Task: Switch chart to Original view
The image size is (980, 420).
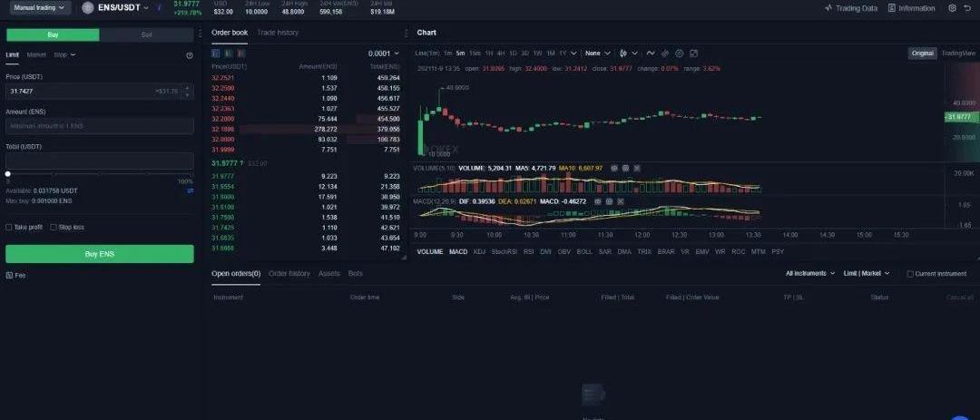Action: coord(923,54)
